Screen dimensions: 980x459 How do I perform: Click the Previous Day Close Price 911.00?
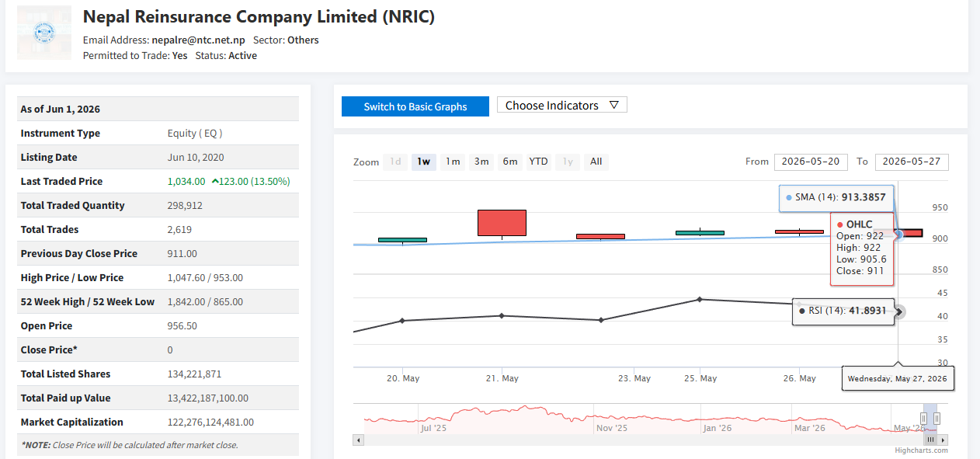pos(182,253)
